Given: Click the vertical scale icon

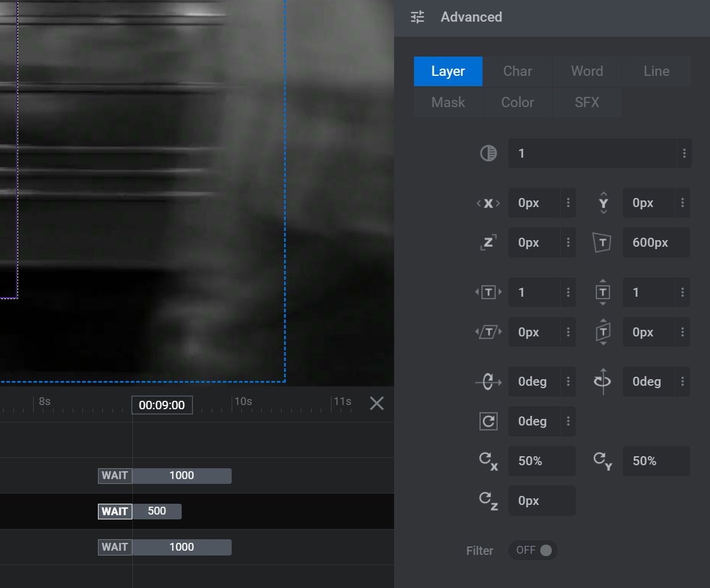Looking at the screenshot, I should pyautogui.click(x=603, y=292).
